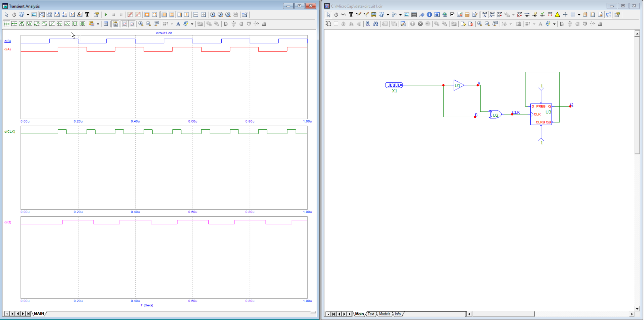Click zoom-out magnifier in schematic toolbar
Screen dimensions: 644x320
tap(487, 24)
